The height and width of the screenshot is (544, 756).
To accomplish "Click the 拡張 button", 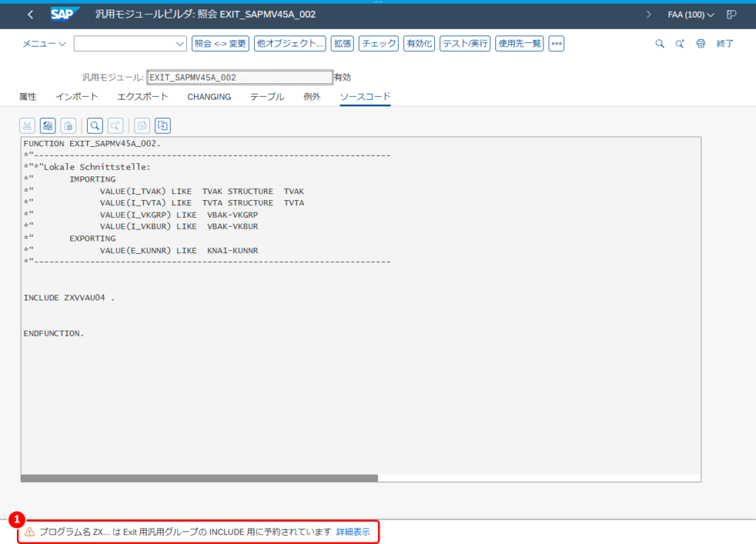I will [343, 44].
